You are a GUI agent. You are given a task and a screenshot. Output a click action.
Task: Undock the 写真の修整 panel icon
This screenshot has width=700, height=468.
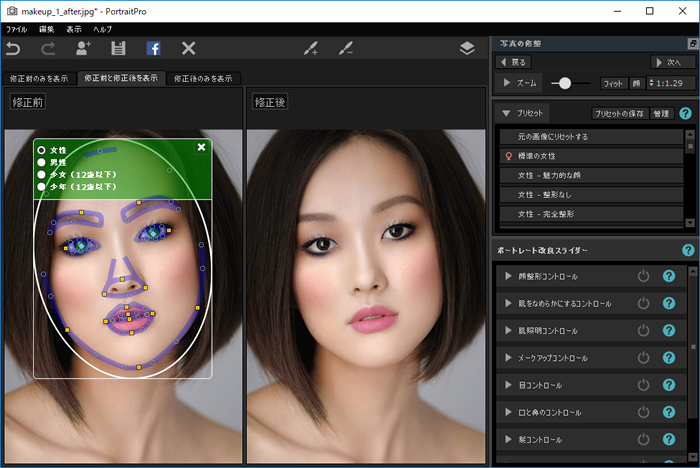point(692,43)
